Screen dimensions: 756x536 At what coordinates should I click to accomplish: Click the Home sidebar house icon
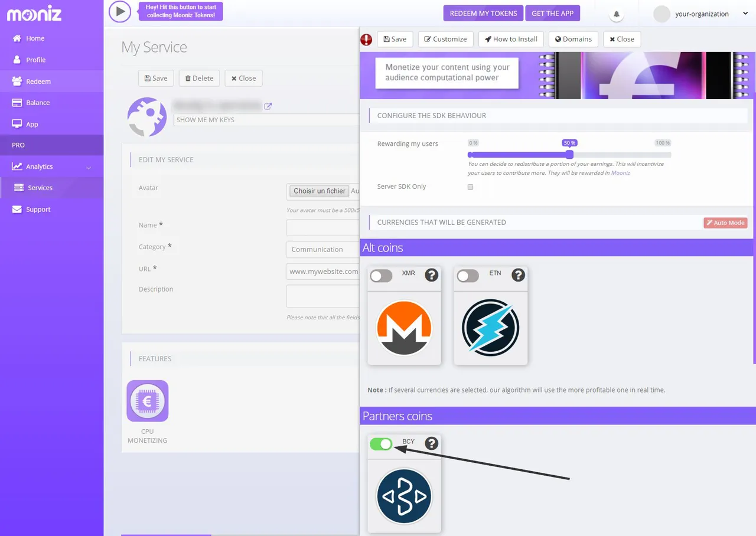[17, 38]
